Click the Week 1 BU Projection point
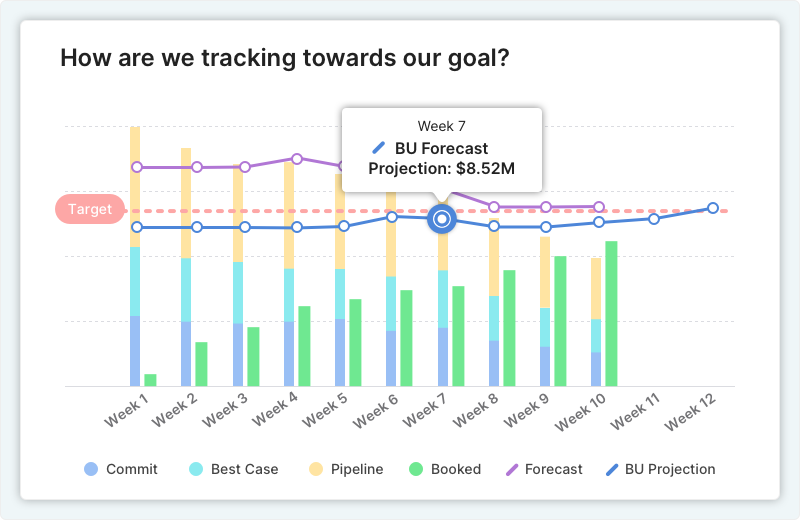This screenshot has width=800, height=520. pyautogui.click(x=137, y=227)
